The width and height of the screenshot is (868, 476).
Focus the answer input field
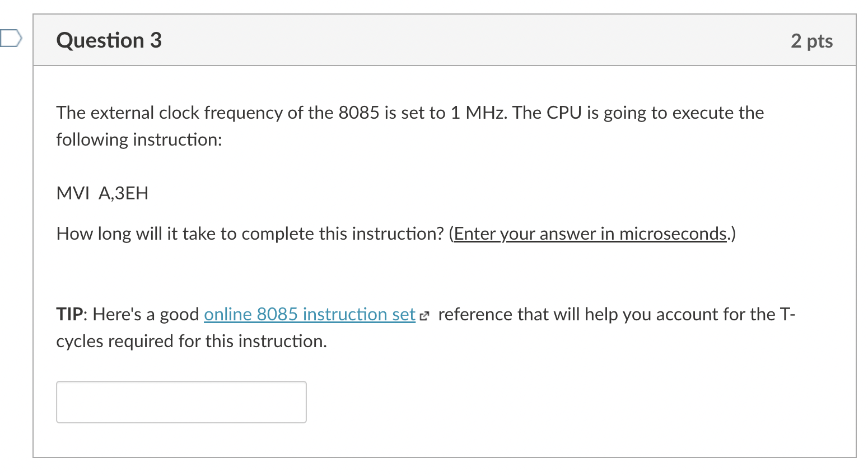coord(181,402)
